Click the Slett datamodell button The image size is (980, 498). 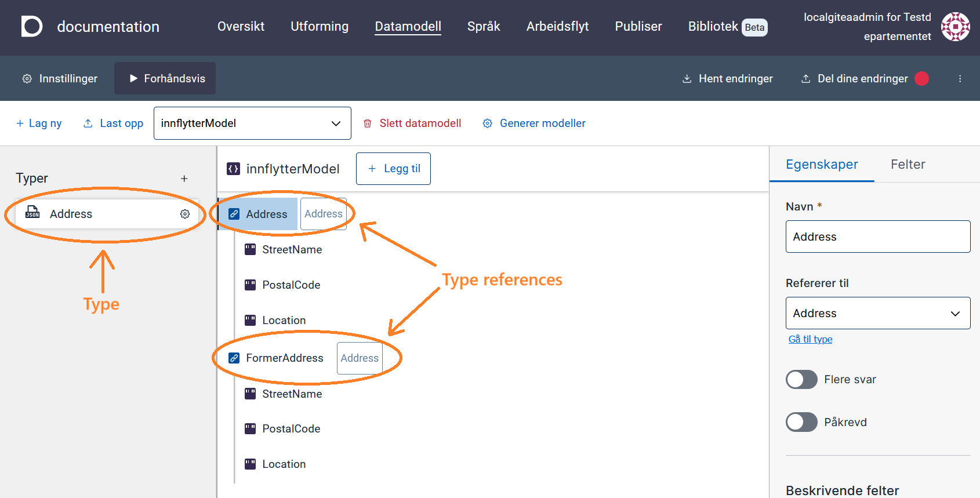[412, 123]
